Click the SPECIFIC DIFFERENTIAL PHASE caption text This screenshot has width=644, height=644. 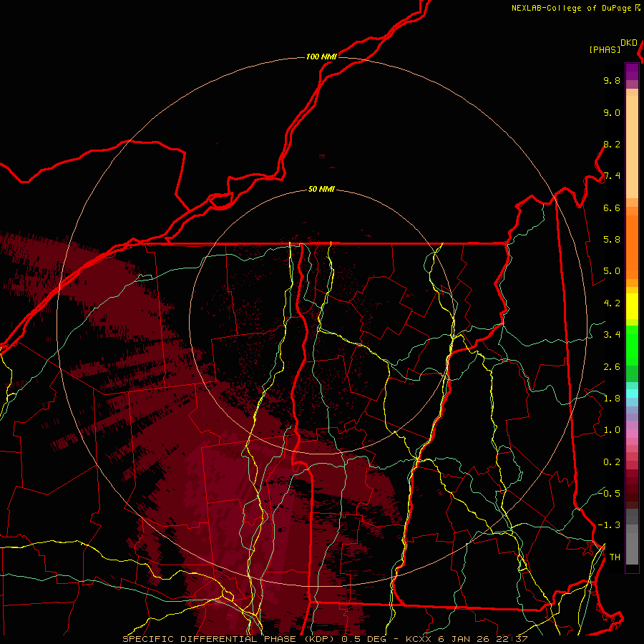pos(209,639)
